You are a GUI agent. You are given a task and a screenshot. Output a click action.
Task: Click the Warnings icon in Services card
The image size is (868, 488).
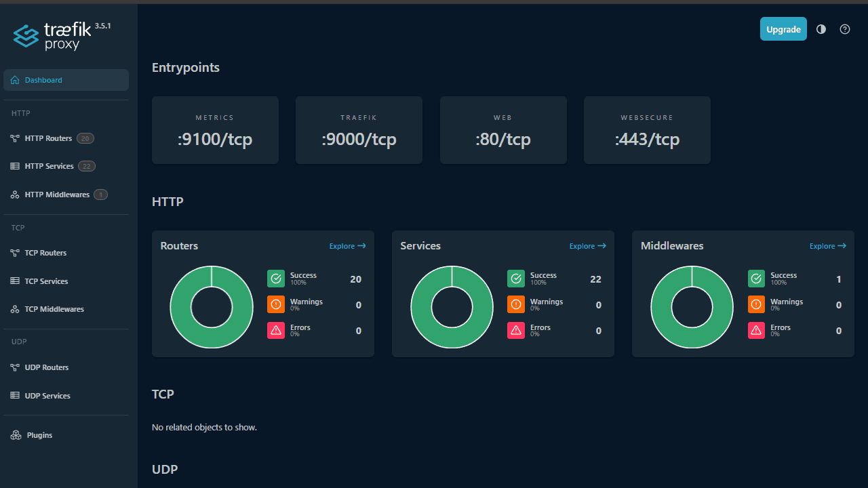(x=516, y=304)
